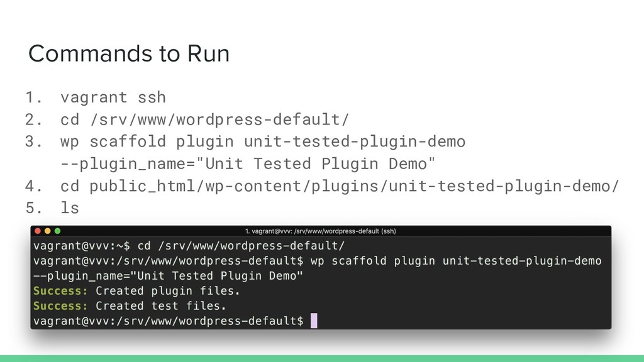Select list item 'cd /srv/www/wordpress-default/'

point(205,120)
